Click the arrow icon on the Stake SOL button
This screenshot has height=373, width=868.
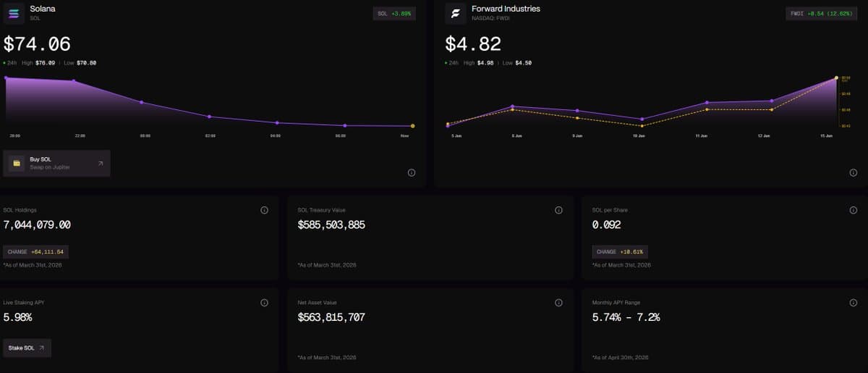pyautogui.click(x=42, y=348)
